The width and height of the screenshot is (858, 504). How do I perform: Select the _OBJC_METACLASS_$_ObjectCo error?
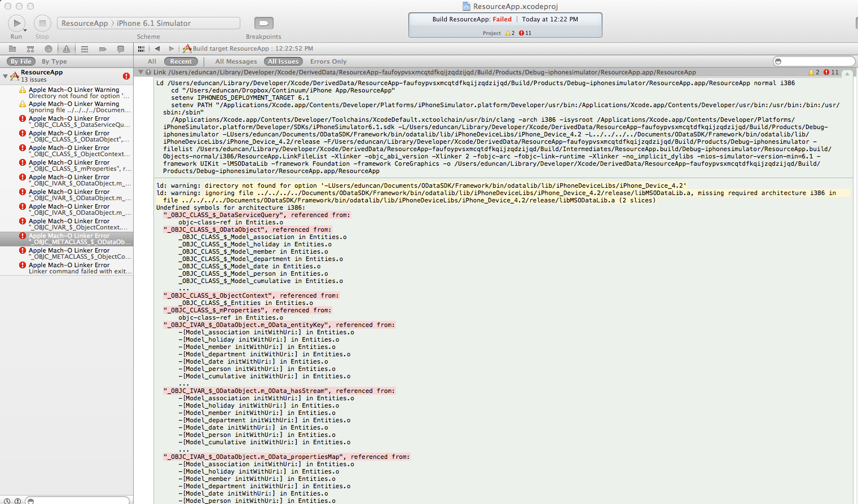[x=67, y=254]
